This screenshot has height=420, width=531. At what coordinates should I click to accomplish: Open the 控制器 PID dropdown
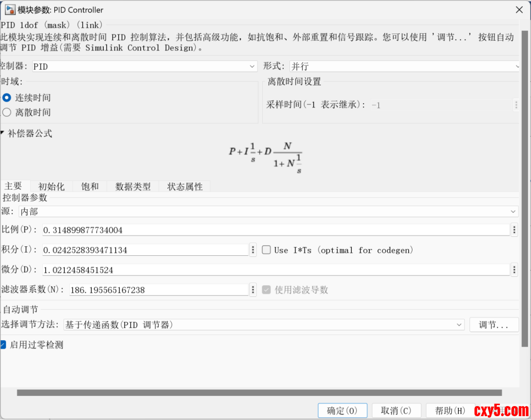click(145, 66)
